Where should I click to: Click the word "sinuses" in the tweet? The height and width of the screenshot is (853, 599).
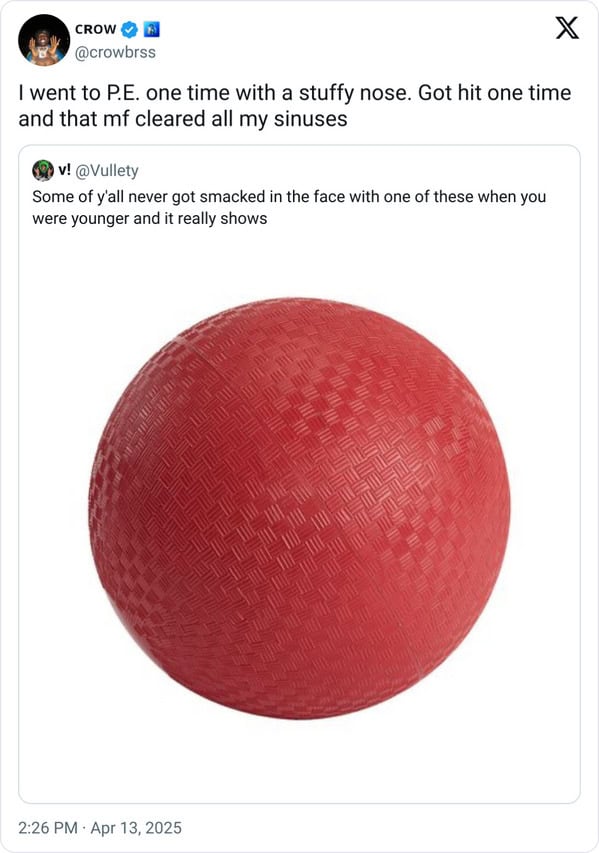point(311,119)
